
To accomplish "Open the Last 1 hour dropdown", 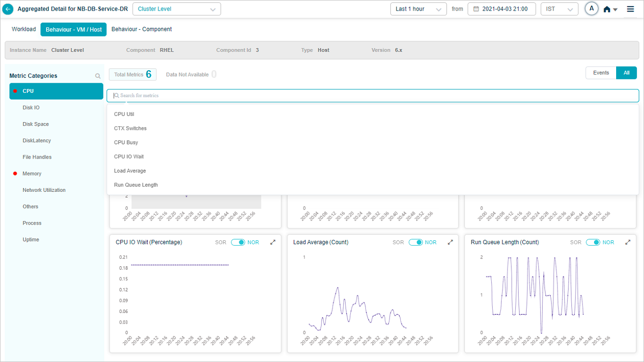I will 418,9.
